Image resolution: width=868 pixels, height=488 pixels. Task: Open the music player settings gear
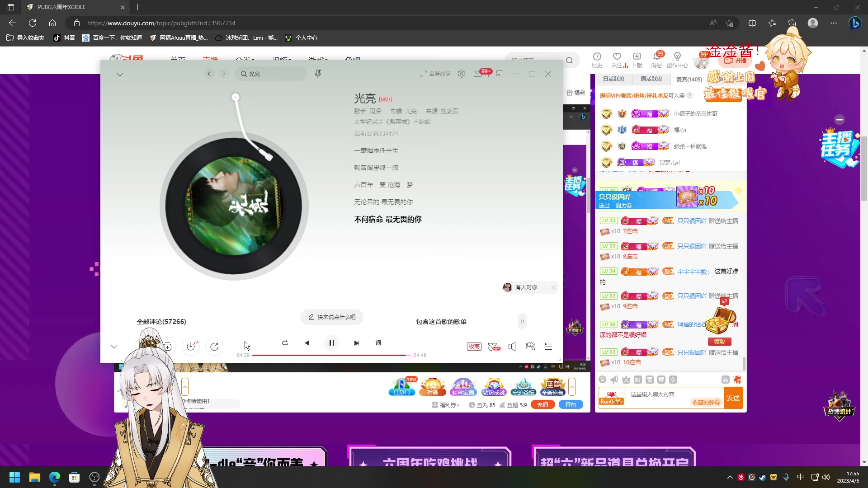click(x=461, y=74)
